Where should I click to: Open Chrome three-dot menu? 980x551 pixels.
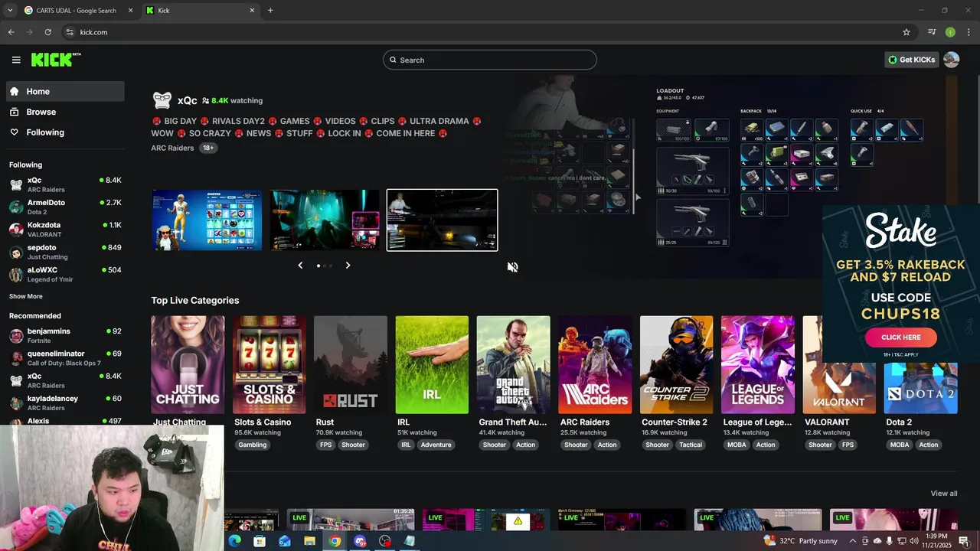pyautogui.click(x=969, y=32)
